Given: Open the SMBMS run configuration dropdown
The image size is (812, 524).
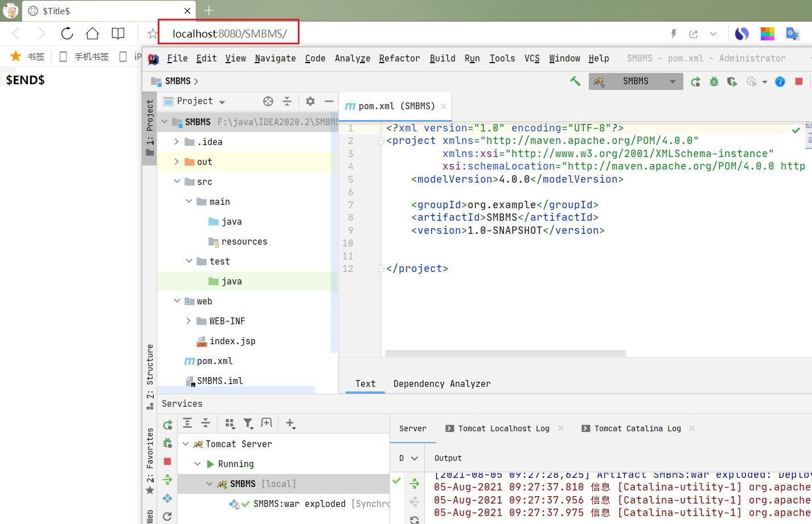Looking at the screenshot, I should pyautogui.click(x=636, y=81).
